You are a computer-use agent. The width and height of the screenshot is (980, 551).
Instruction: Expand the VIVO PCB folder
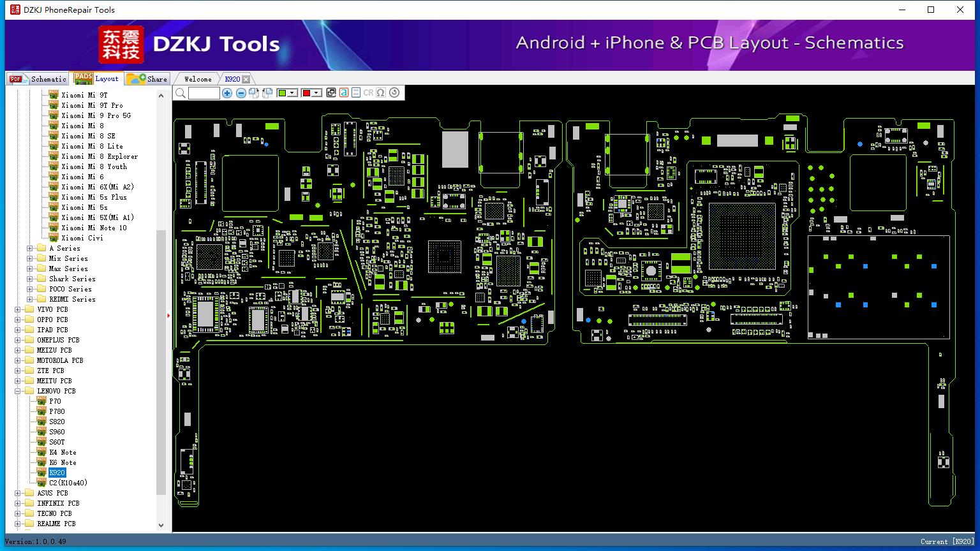pyautogui.click(x=18, y=309)
